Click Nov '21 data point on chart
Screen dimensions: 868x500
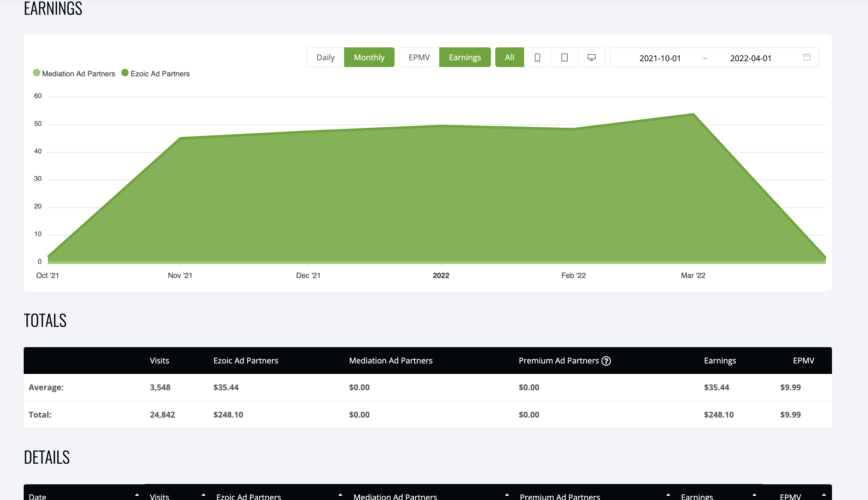180,138
